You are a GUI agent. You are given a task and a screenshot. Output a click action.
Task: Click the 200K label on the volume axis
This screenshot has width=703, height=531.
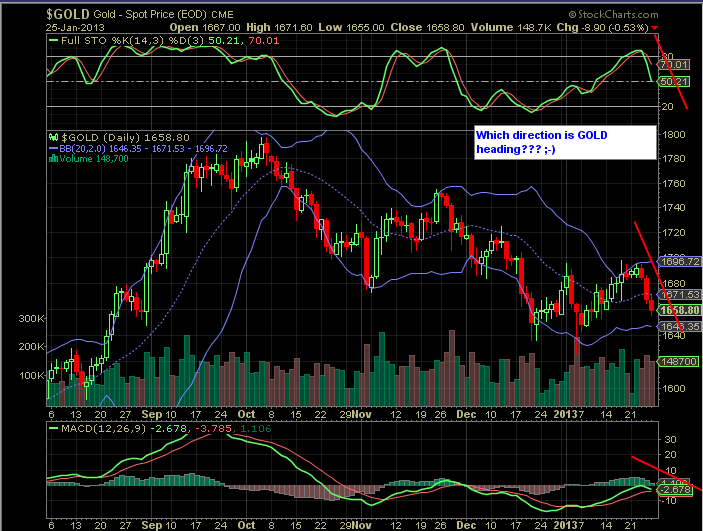coord(31,347)
